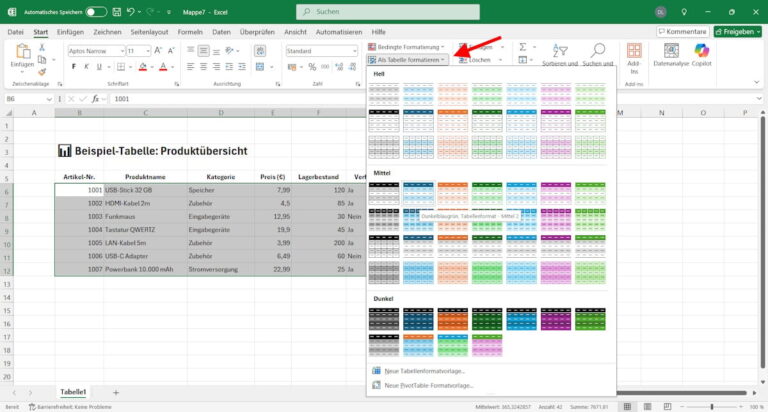Viewport: 768px width, 412px height.
Task: Add a new sheet with plus button
Action: 116,392
